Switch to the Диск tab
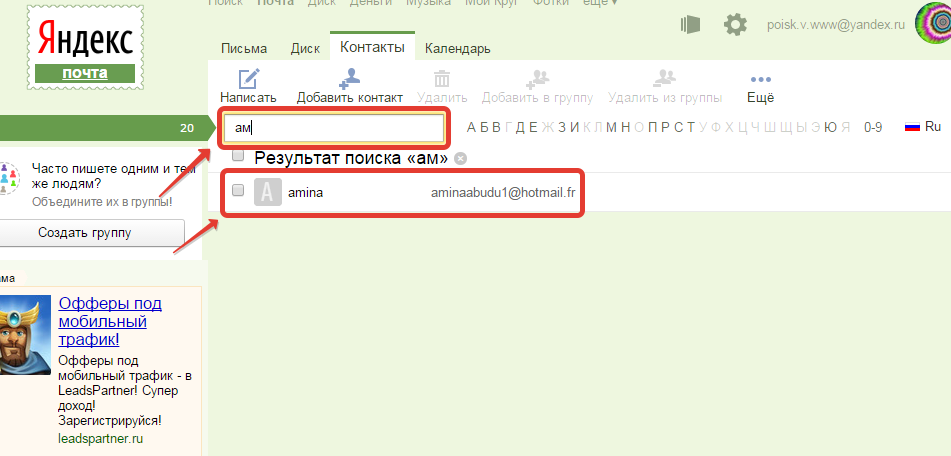 click(x=305, y=48)
